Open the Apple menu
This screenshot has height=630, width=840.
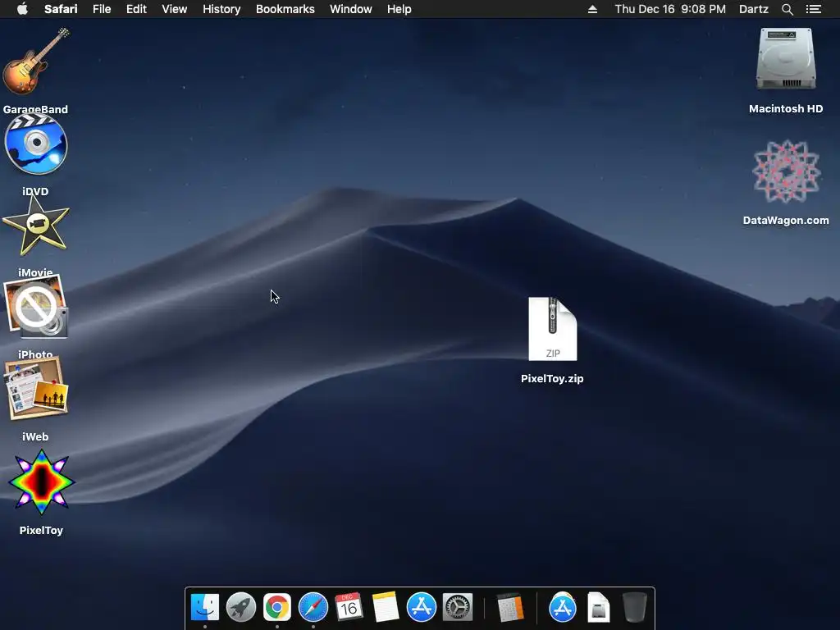tap(22, 8)
